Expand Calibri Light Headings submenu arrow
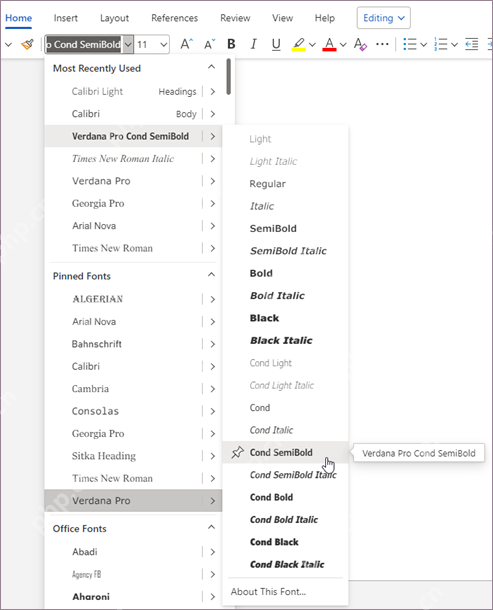Image resolution: width=493 pixels, height=610 pixels. pos(212,91)
